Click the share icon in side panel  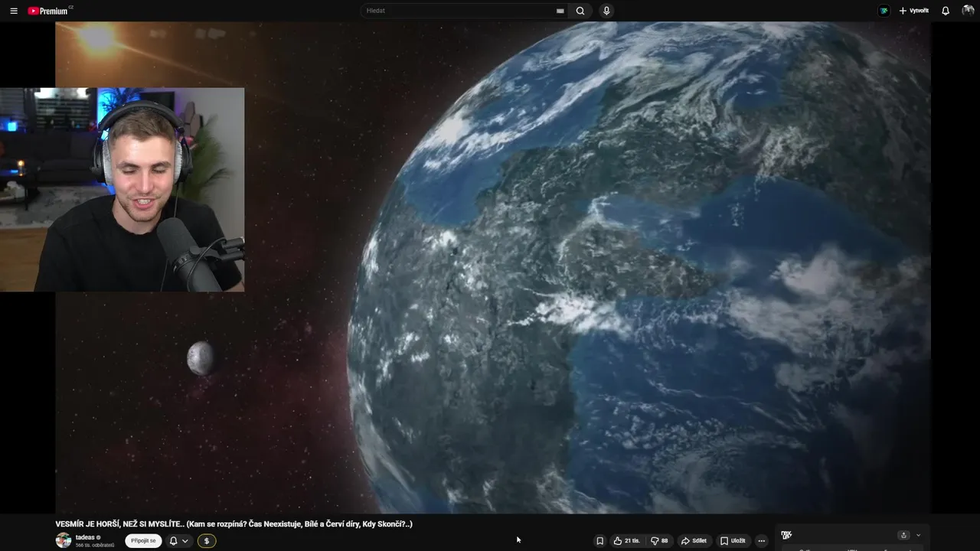tap(903, 535)
